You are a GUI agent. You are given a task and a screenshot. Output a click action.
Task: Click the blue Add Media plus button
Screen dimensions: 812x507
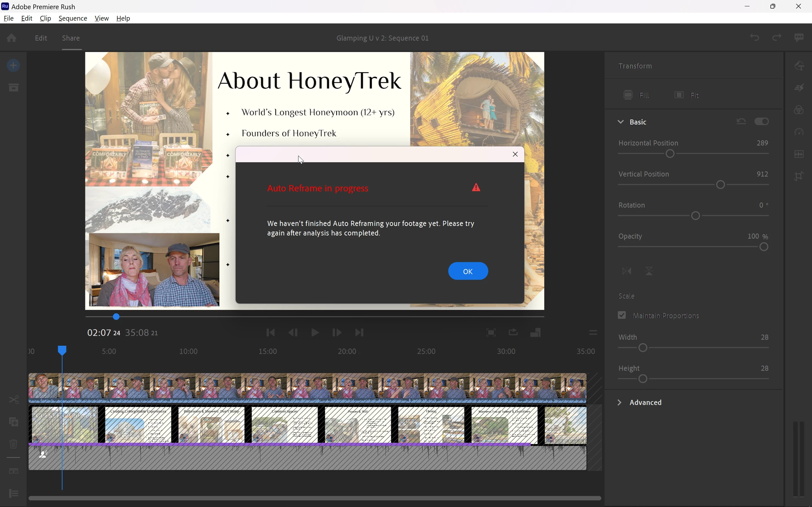[13, 65]
